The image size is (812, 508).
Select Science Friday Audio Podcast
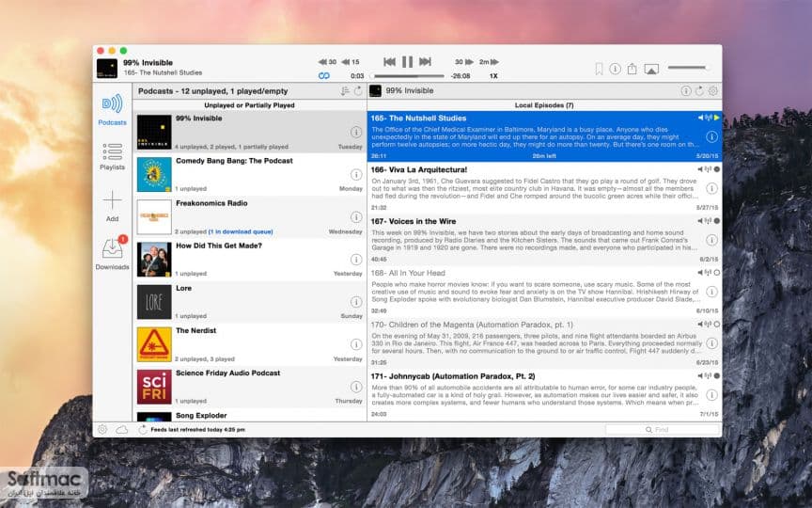[249, 387]
